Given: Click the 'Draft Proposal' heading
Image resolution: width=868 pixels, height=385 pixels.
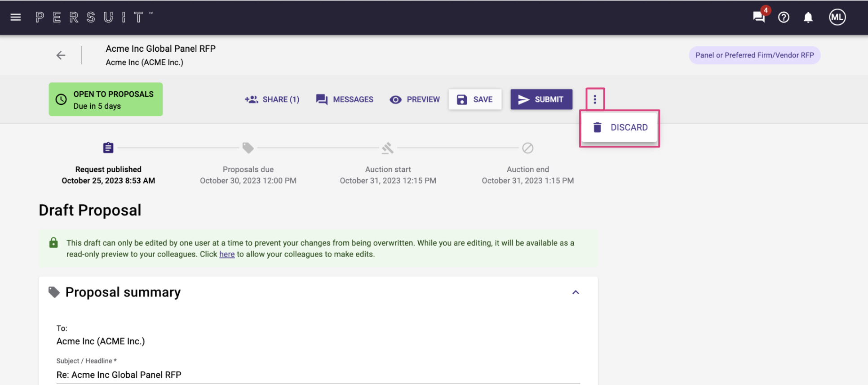Looking at the screenshot, I should click(90, 210).
